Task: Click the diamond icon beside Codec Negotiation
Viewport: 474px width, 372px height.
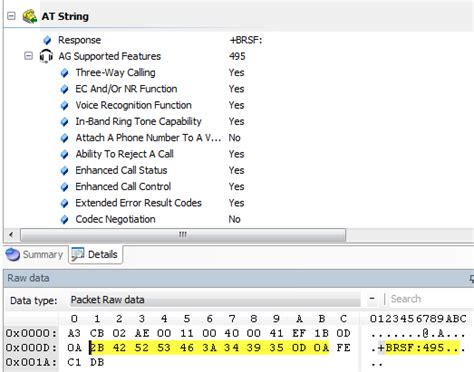Action: click(65, 220)
